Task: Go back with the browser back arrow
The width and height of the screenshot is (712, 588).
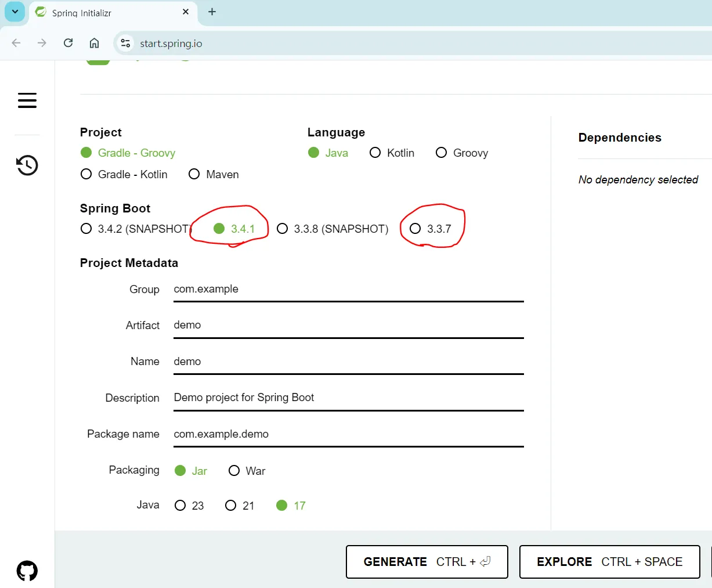Action: [x=16, y=43]
